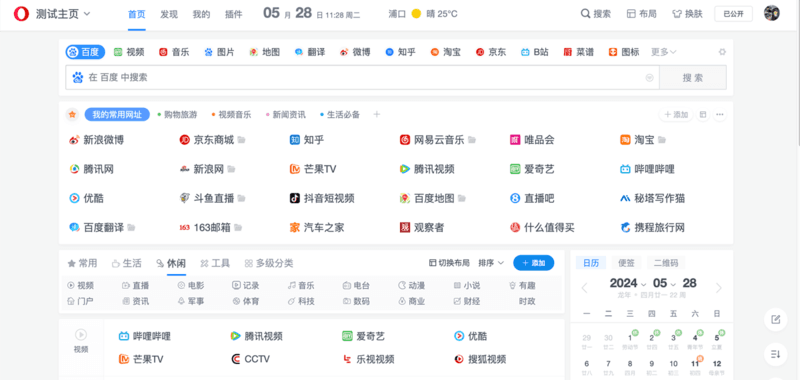Open 新浪微博 link

(x=96, y=140)
